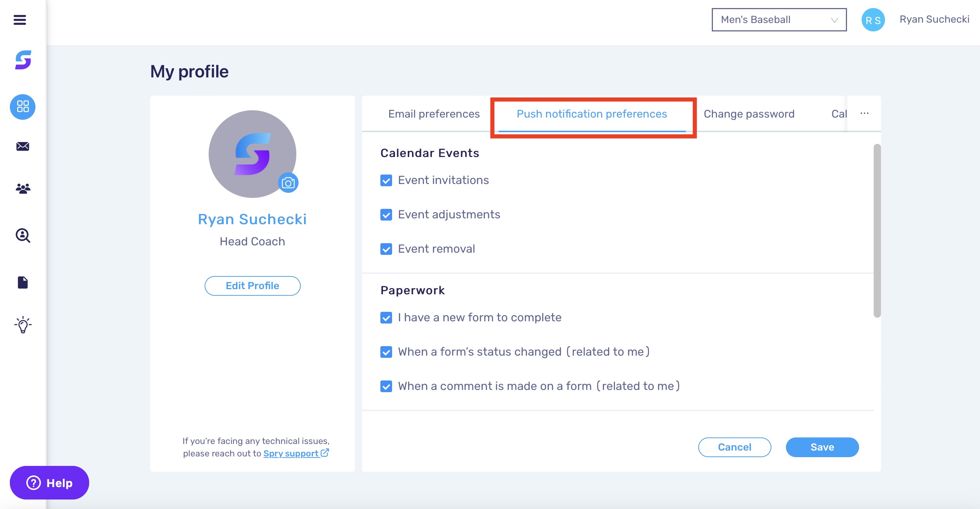This screenshot has width=980, height=509.
Task: Open the partially visible Cal tab
Action: click(839, 114)
